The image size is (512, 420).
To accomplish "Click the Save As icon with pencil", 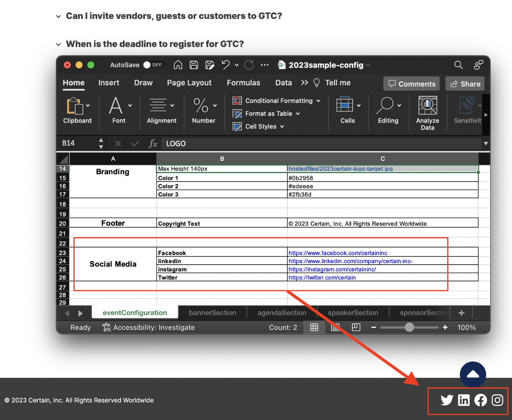I will coord(210,65).
